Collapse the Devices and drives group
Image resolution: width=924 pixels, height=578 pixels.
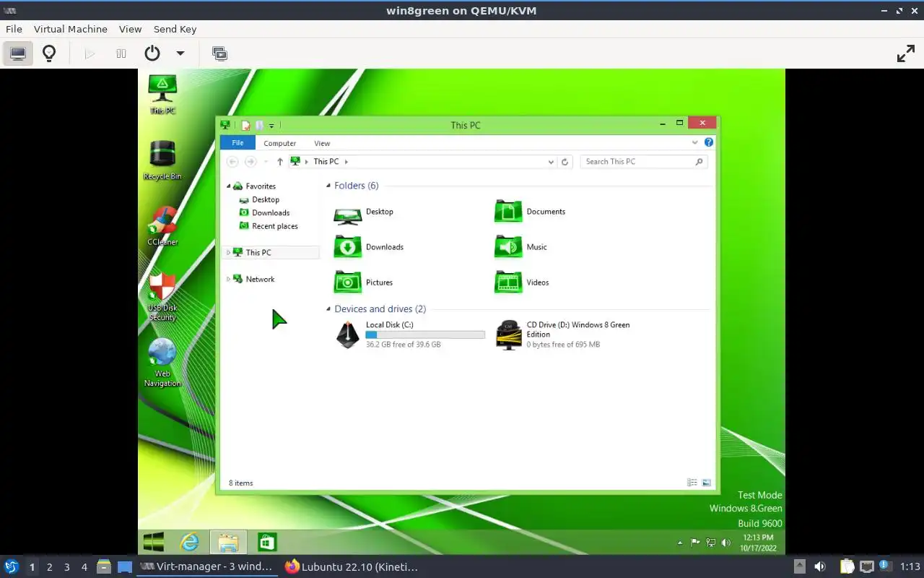(x=328, y=309)
